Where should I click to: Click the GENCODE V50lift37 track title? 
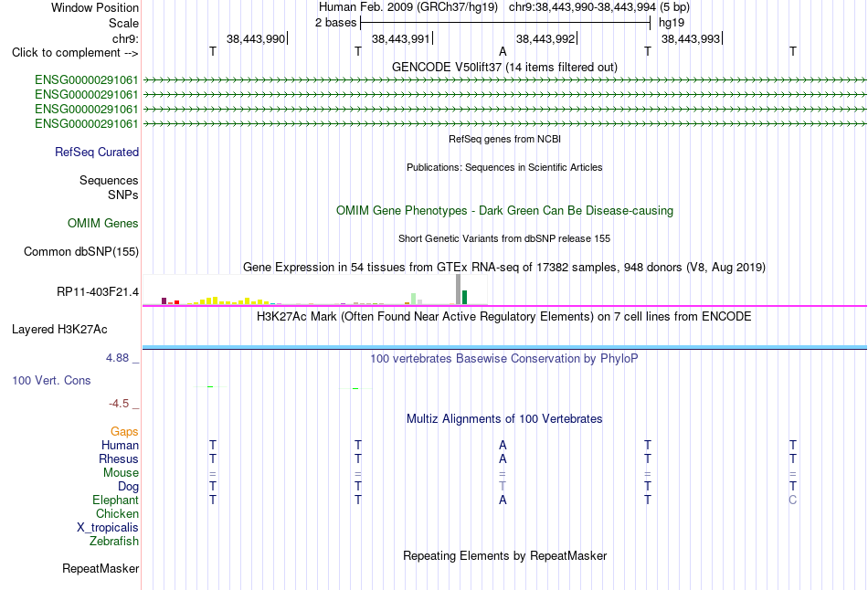(x=504, y=67)
